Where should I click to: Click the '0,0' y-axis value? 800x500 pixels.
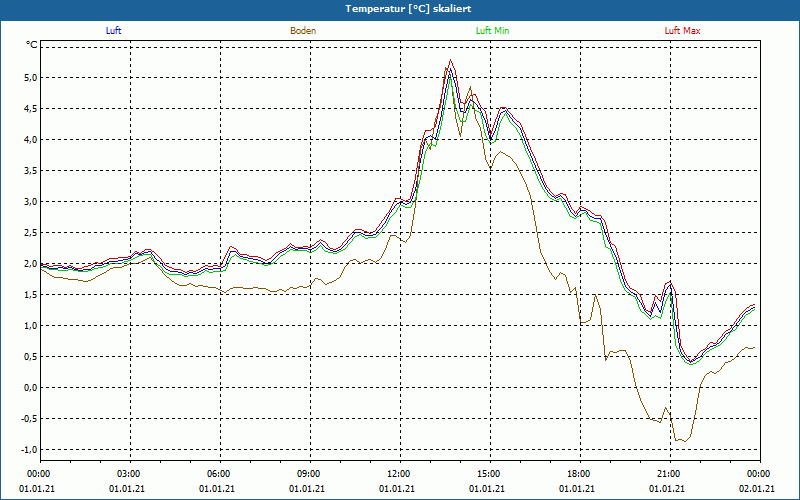(31, 388)
